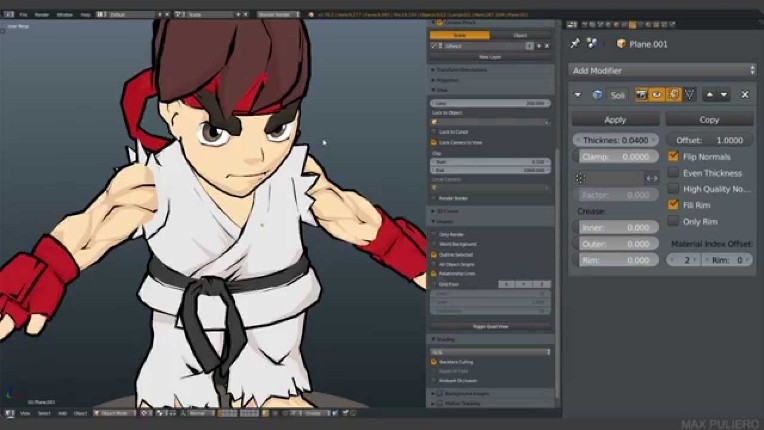Enable Only Rim checkbox
764x430 pixels.
673,221
